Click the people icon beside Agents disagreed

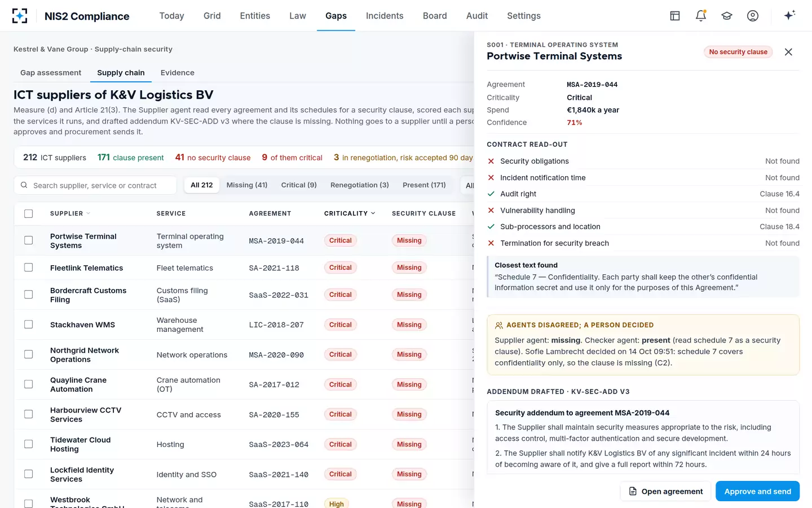(499, 325)
